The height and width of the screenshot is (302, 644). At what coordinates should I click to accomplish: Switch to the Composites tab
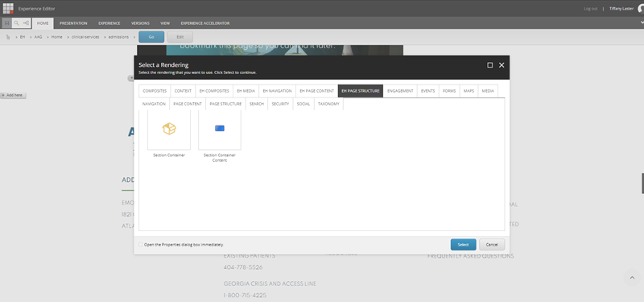click(155, 91)
